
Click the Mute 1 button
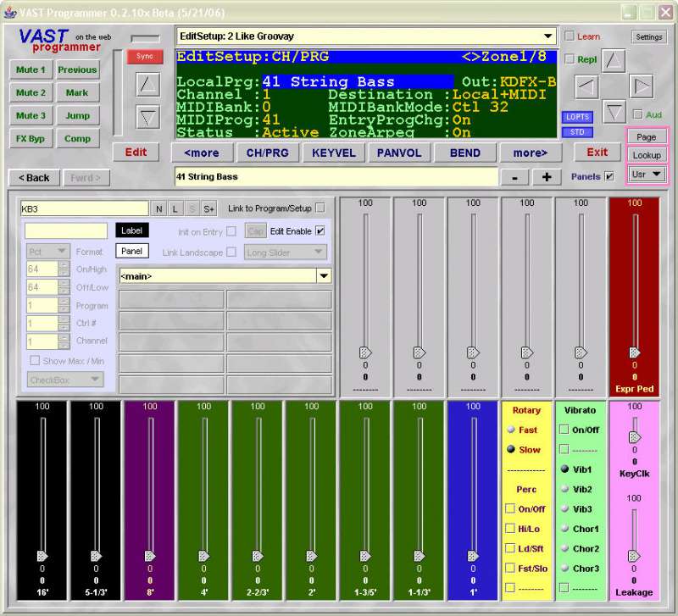pyautogui.click(x=31, y=69)
